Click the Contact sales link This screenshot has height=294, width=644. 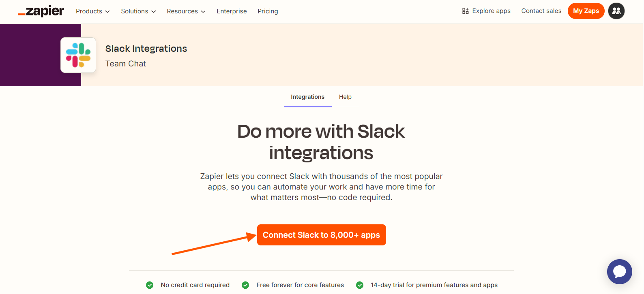coord(541,11)
